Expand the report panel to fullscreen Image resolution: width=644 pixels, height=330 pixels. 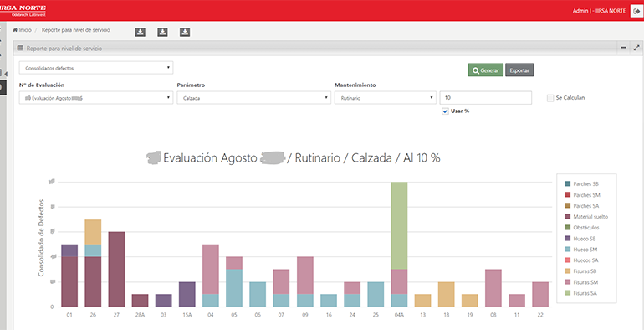[x=637, y=48]
